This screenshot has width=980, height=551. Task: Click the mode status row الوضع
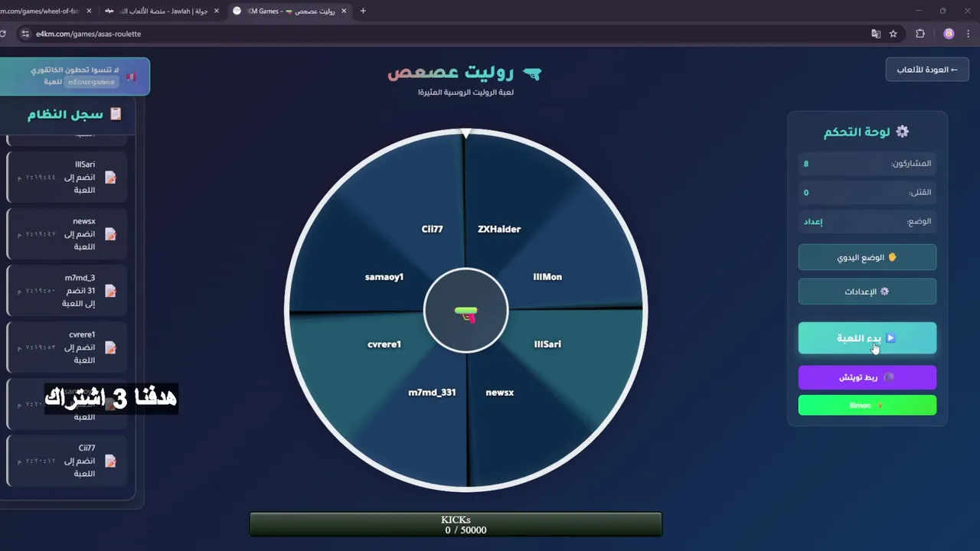[x=867, y=222]
